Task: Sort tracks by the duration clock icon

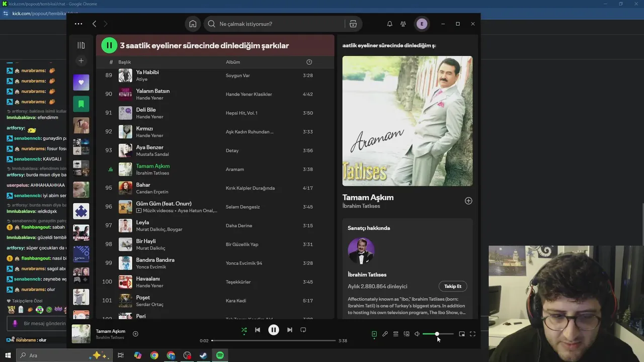Action: pos(309,62)
